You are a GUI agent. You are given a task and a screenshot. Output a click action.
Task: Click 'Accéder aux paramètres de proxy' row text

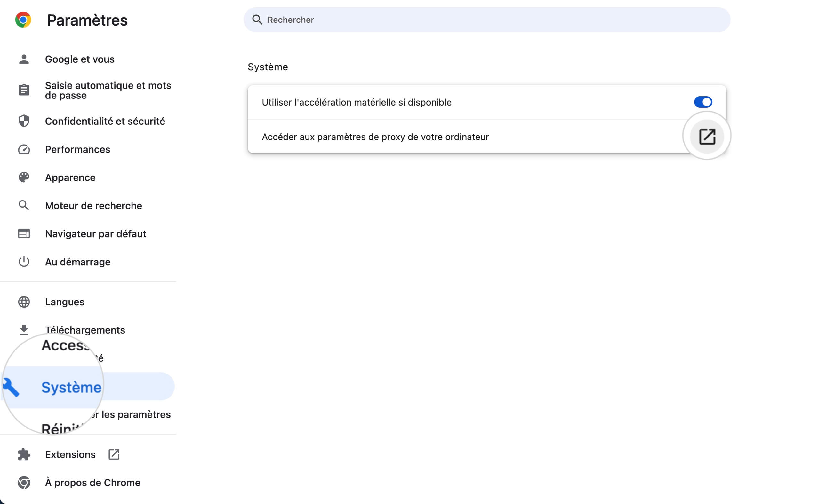375,137
